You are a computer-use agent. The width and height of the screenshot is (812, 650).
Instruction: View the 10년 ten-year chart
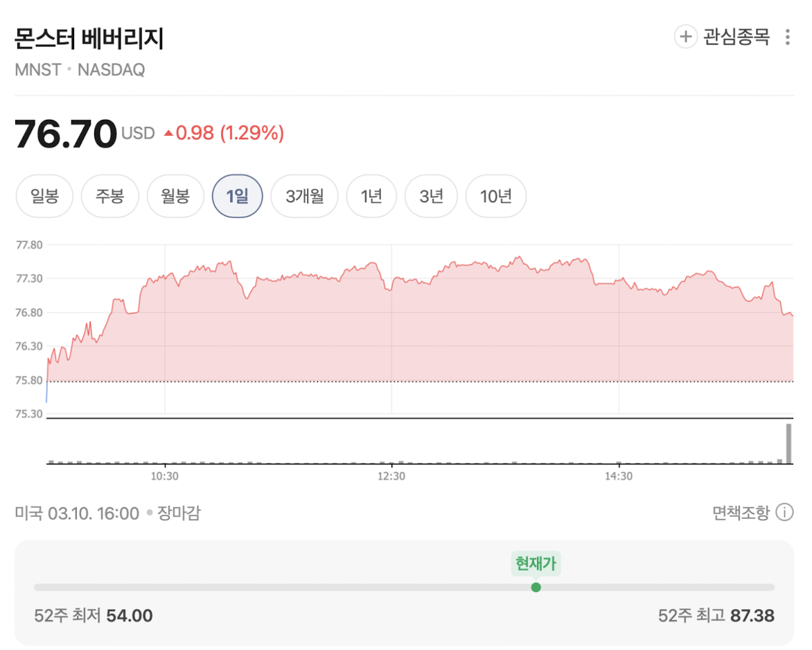coord(495,196)
